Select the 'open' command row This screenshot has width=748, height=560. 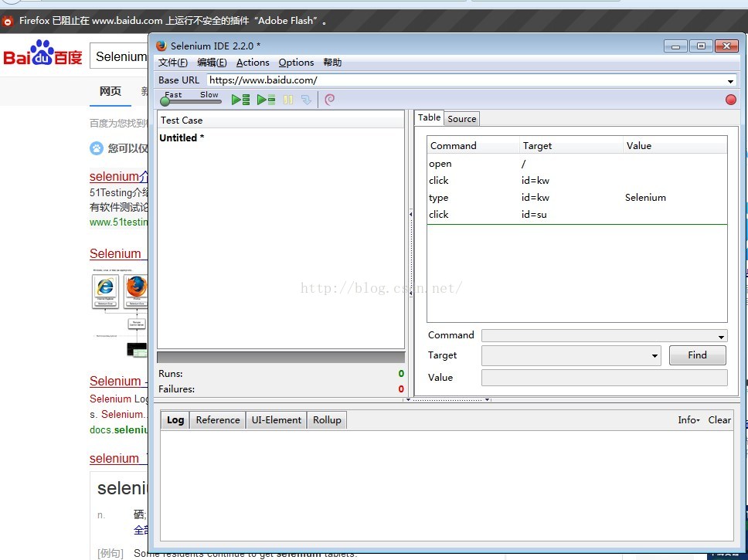pos(576,164)
